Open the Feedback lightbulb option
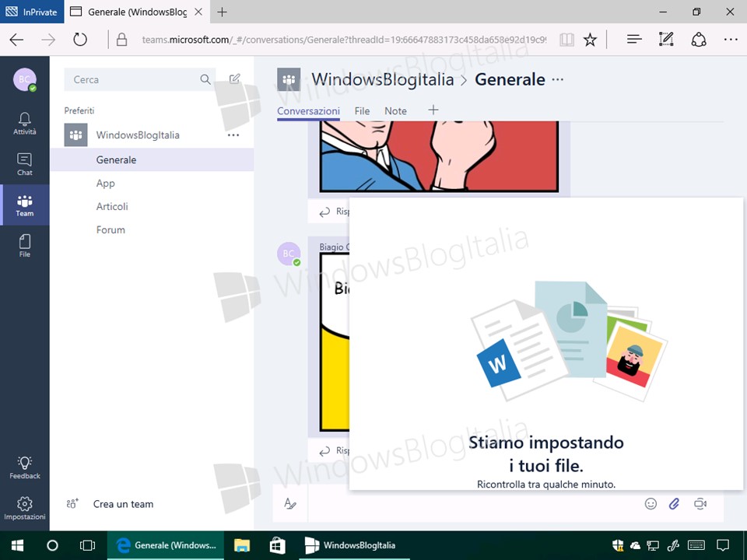Screen dimensions: 747x560 (x=24, y=467)
